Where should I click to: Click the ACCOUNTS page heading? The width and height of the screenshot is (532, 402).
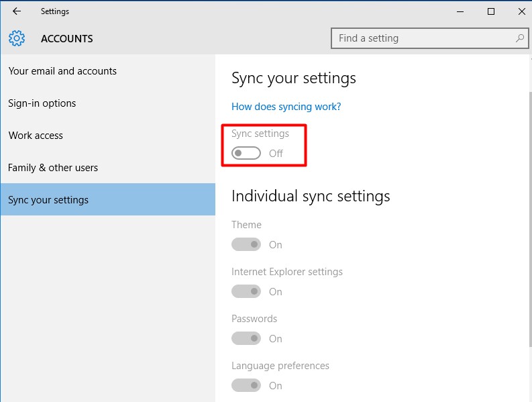point(67,39)
